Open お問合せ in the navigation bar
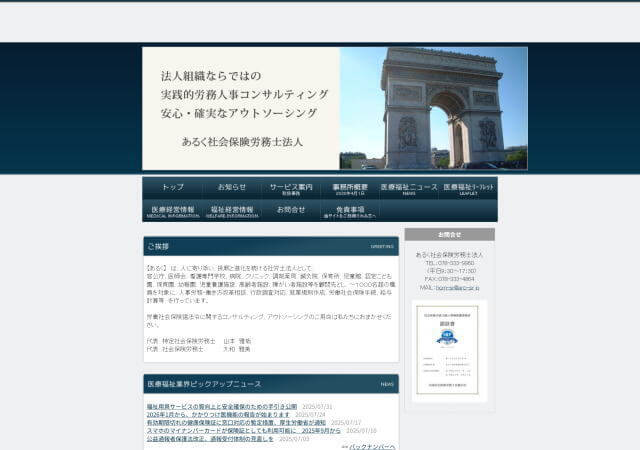 coord(291,211)
